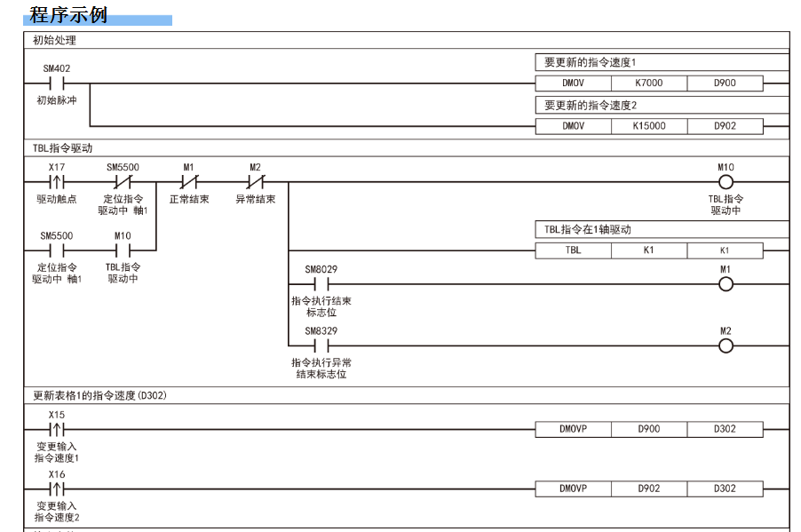
Task: Click the D900 destination of DMOV K7000
Action: click(x=724, y=83)
